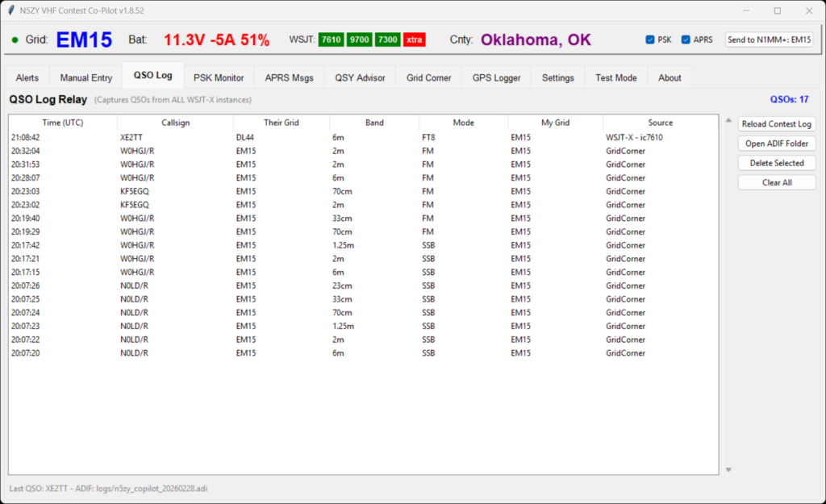Click the Open ADIF Folder button
826x504 pixels.
point(777,144)
